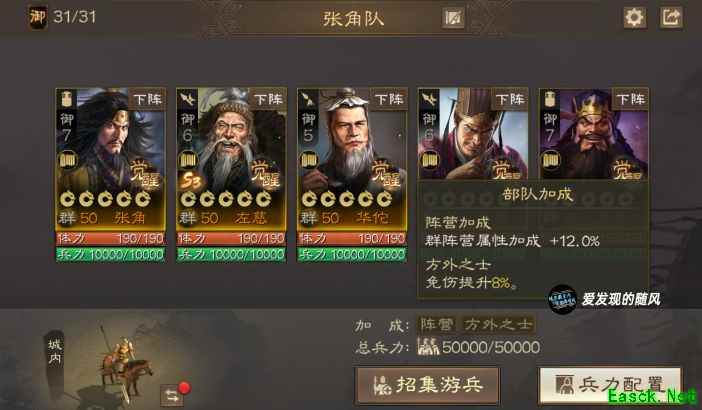702x410 pixels.
Task: Click the 招集游兵 button
Action: [428, 385]
